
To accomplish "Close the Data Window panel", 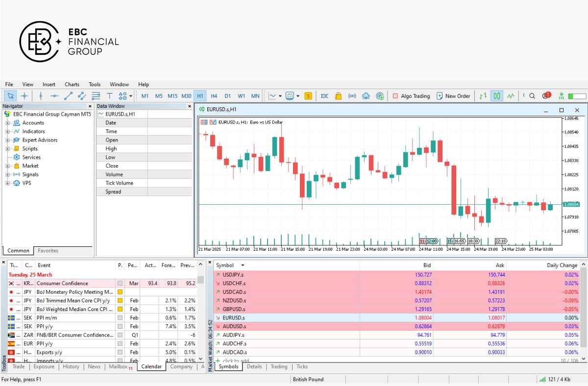I will [190, 106].
